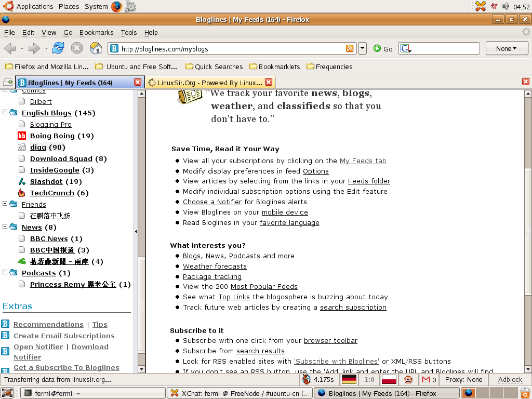The image size is (532, 399).
Task: Open the Edit menu
Action: (x=28, y=33)
